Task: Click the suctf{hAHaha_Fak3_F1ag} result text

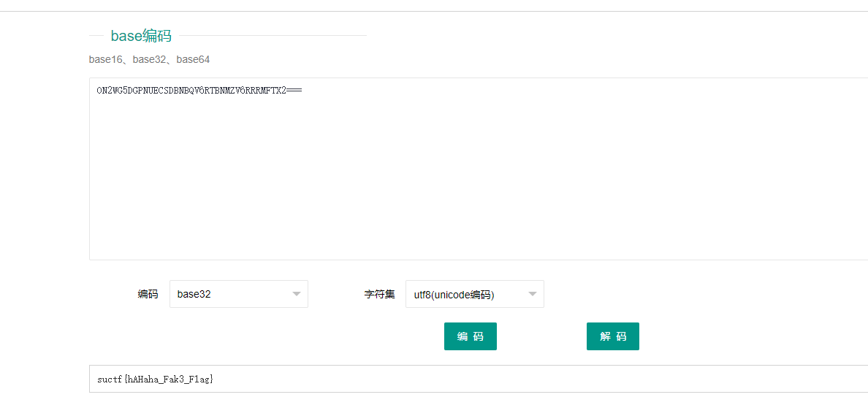Action: (x=155, y=380)
